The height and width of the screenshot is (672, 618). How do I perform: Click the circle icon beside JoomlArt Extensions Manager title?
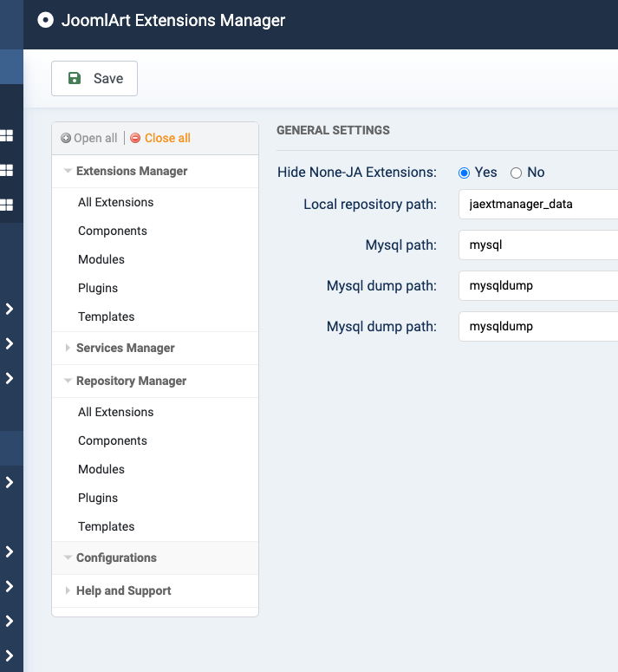46,20
